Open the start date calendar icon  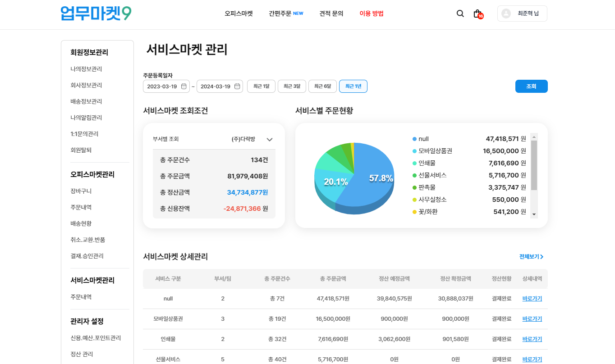point(184,86)
